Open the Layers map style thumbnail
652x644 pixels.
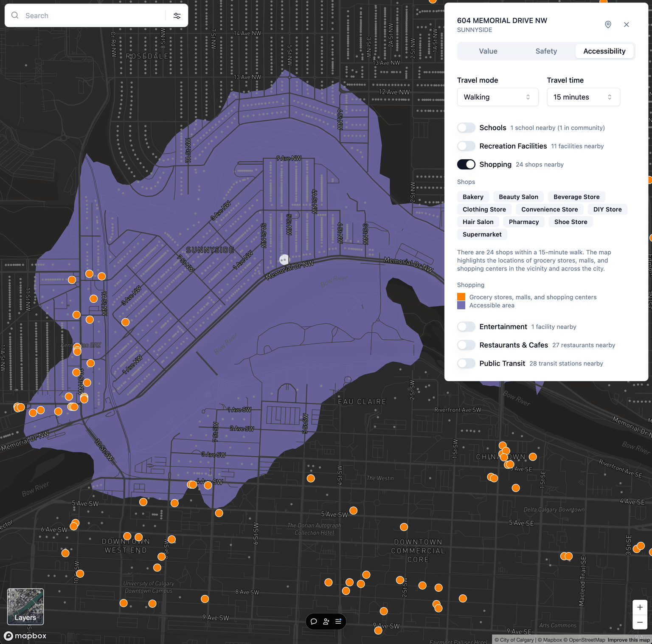(25, 606)
